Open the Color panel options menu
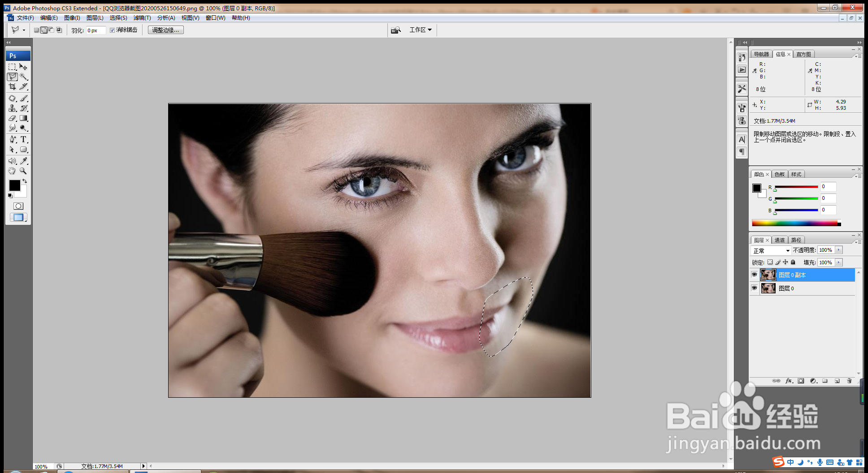The image size is (868, 473). [858, 176]
